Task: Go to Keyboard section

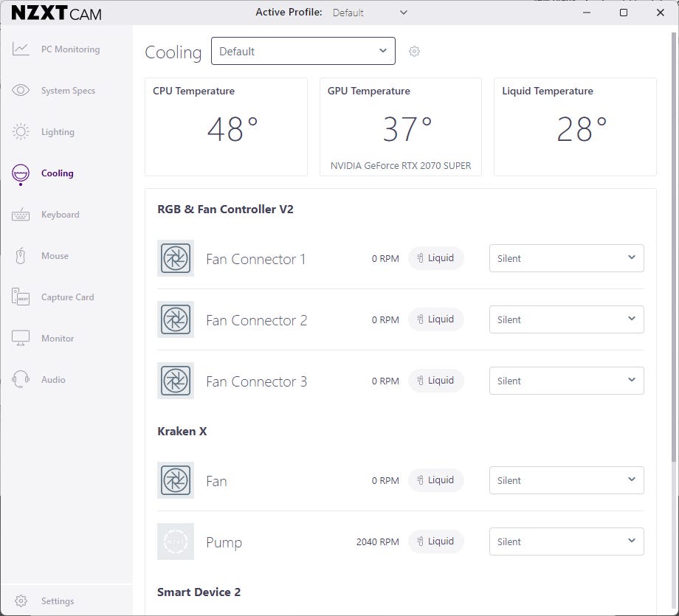Action: tap(61, 214)
